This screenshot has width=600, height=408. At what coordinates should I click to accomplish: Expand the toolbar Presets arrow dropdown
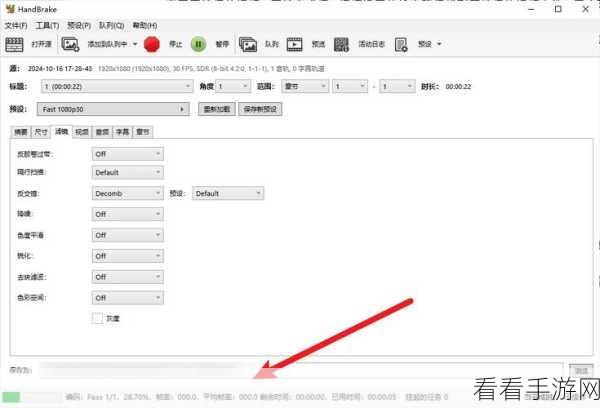click(439, 44)
